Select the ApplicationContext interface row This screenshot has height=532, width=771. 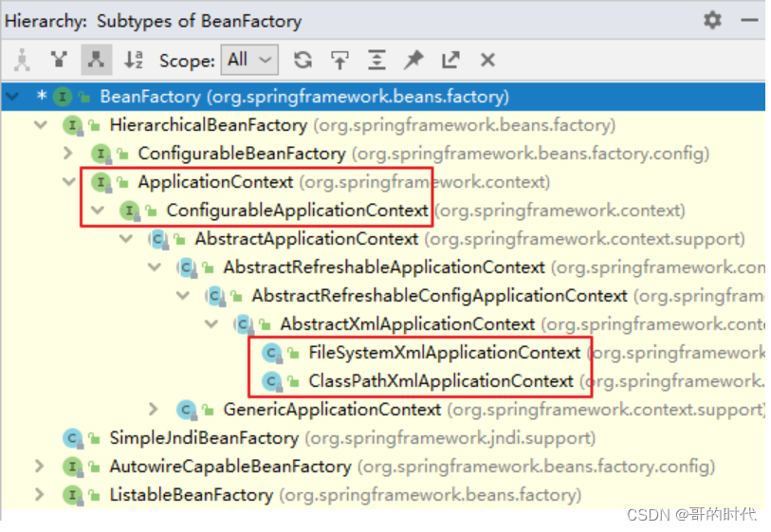[383, 182]
